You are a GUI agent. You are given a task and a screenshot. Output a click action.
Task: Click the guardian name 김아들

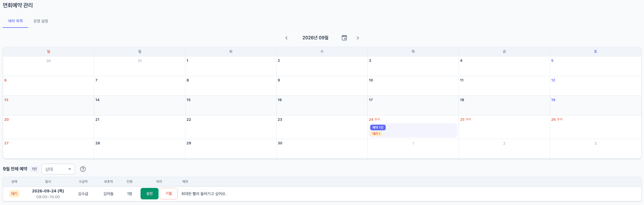pyautogui.click(x=109, y=194)
